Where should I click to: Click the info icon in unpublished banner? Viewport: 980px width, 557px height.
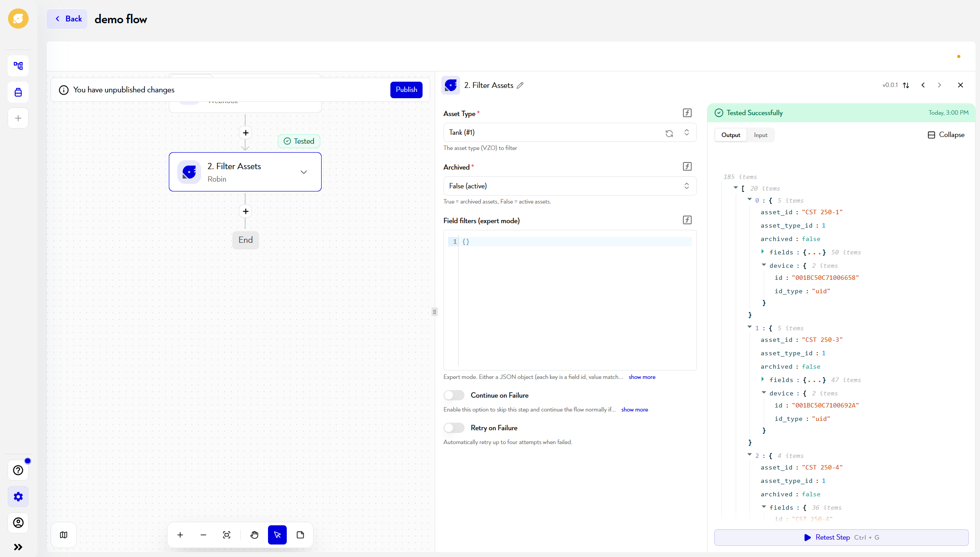point(64,90)
